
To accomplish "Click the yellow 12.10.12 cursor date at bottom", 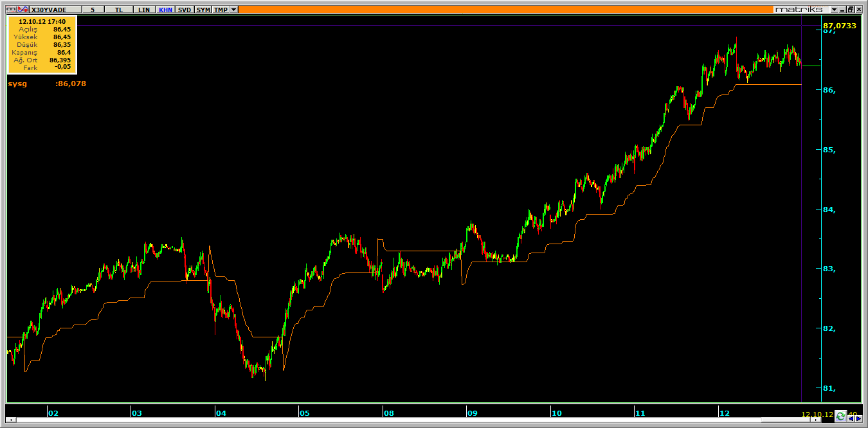I will [x=817, y=415].
